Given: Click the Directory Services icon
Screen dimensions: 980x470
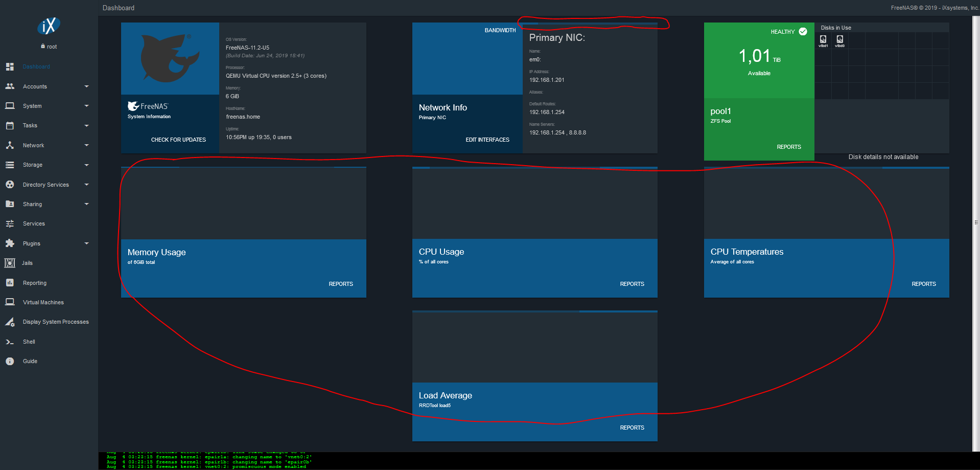Looking at the screenshot, I should point(10,185).
